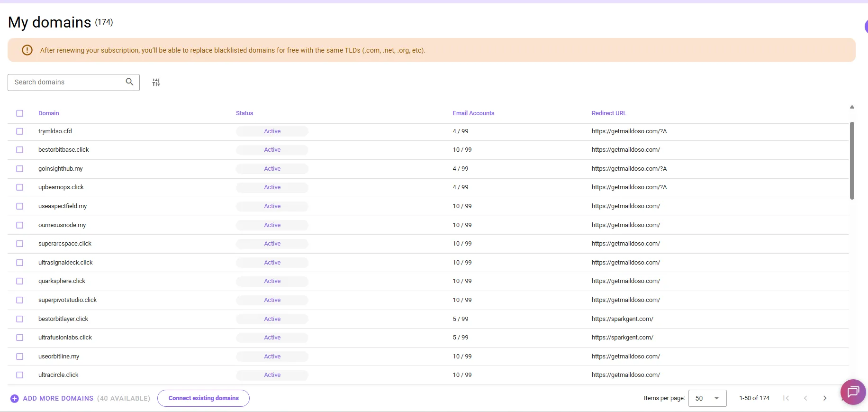Click domain name useorbitline.my
The image size is (868, 412).
point(59,357)
